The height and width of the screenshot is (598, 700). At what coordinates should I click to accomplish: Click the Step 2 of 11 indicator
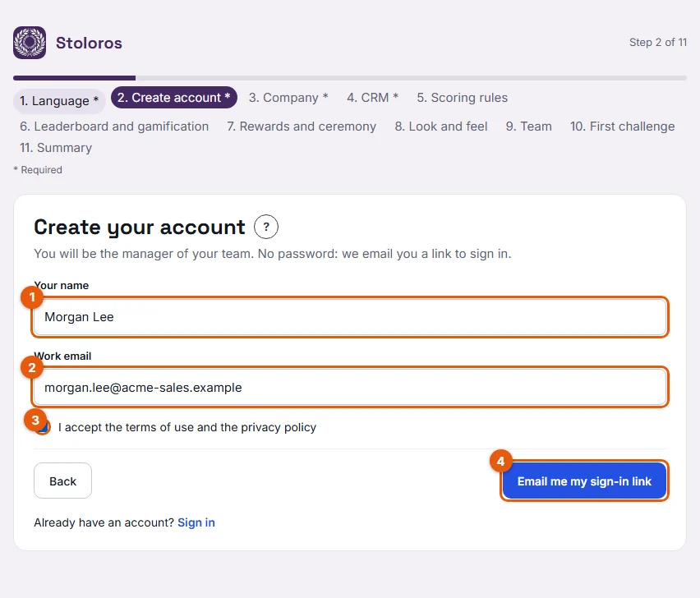point(658,43)
